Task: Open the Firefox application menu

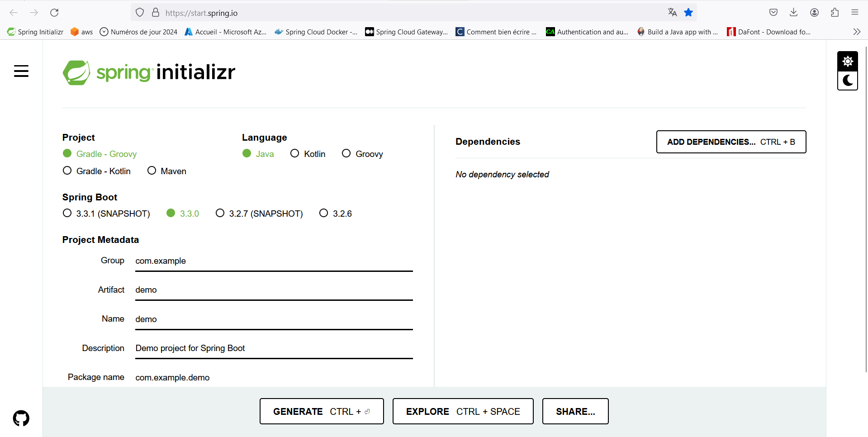Action: pyautogui.click(x=854, y=13)
